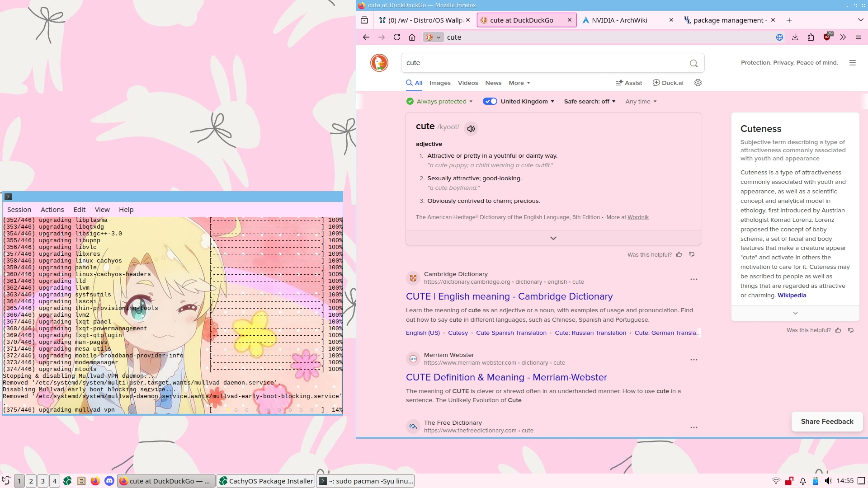Go to the Firefox home page
Screen dimensions: 868x488
pyautogui.click(x=412, y=38)
